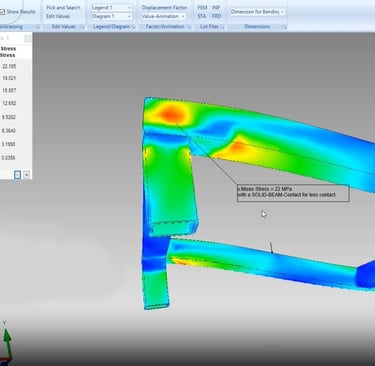
Task: Open the FRD list file
Action: pyautogui.click(x=216, y=16)
